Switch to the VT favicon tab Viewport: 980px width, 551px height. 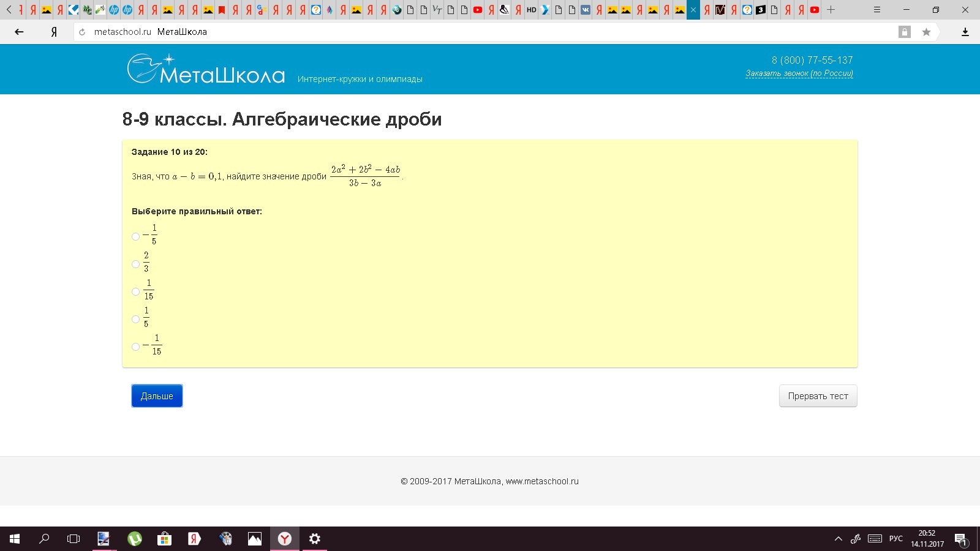pos(437,10)
